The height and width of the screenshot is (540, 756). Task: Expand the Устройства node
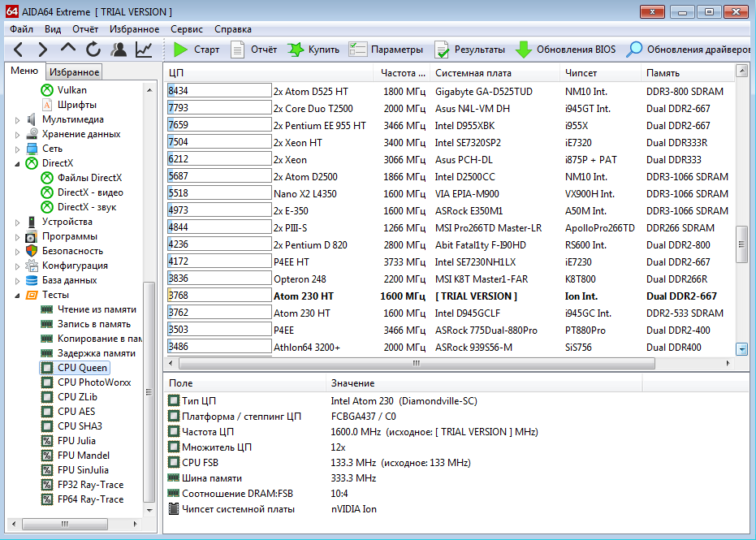[x=18, y=222]
